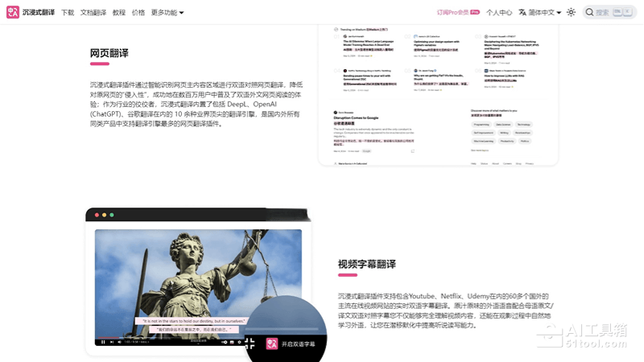Click the Pro badge next to 订阅Pro会员

coord(475,12)
